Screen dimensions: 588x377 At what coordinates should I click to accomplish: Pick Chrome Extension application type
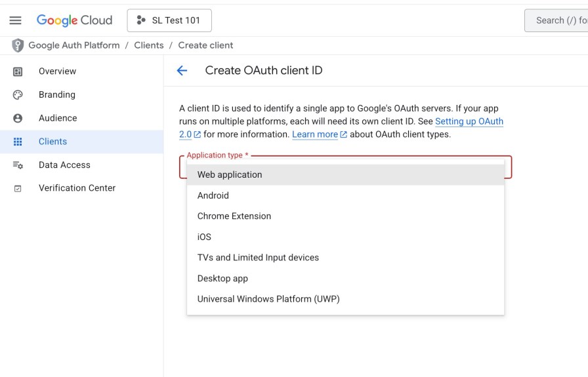[234, 216]
